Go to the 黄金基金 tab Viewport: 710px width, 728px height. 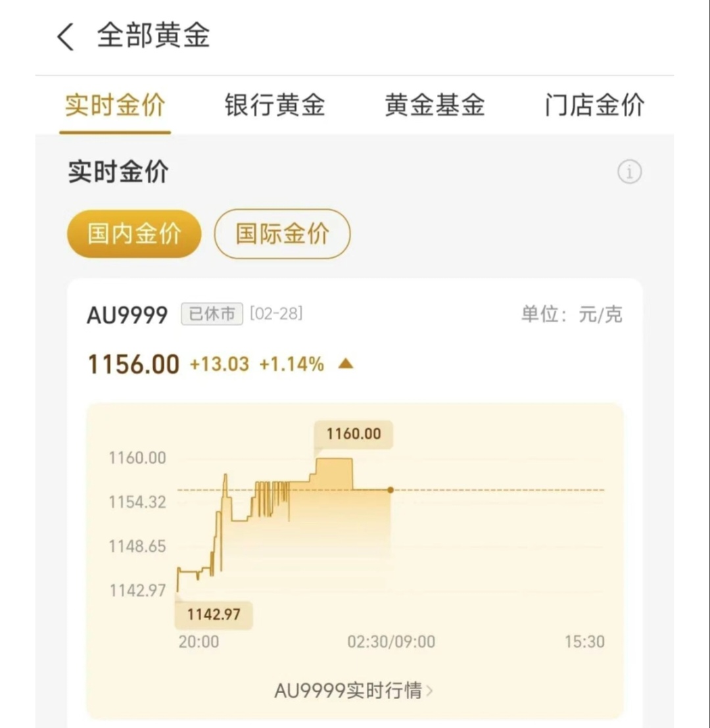click(x=435, y=105)
